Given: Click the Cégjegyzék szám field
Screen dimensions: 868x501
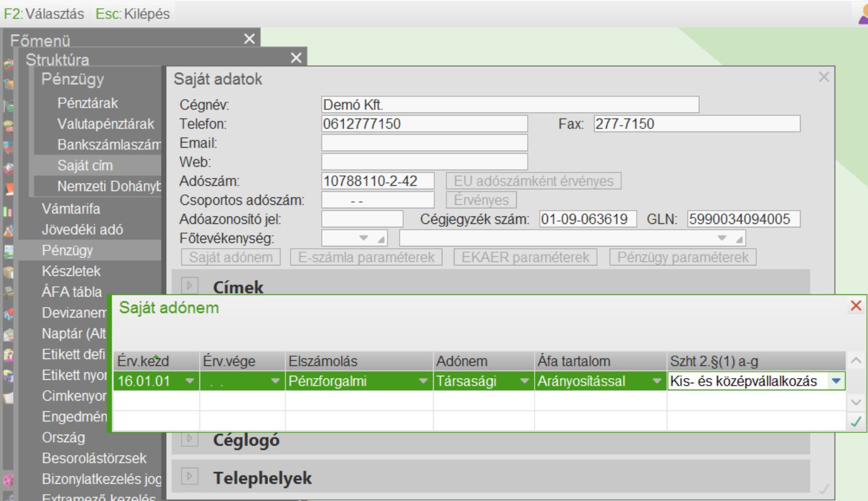Looking at the screenshot, I should pos(588,219).
